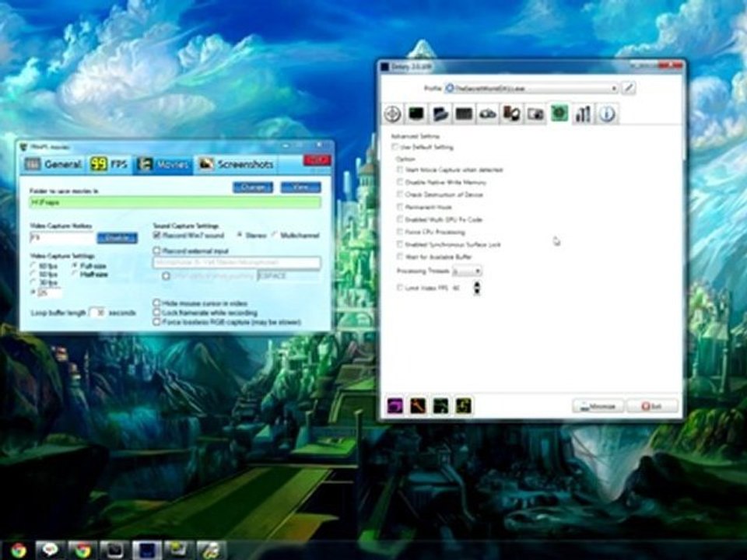Image resolution: width=747 pixels, height=560 pixels.
Task: Select the 30 fps radio option
Action: pos(33,283)
